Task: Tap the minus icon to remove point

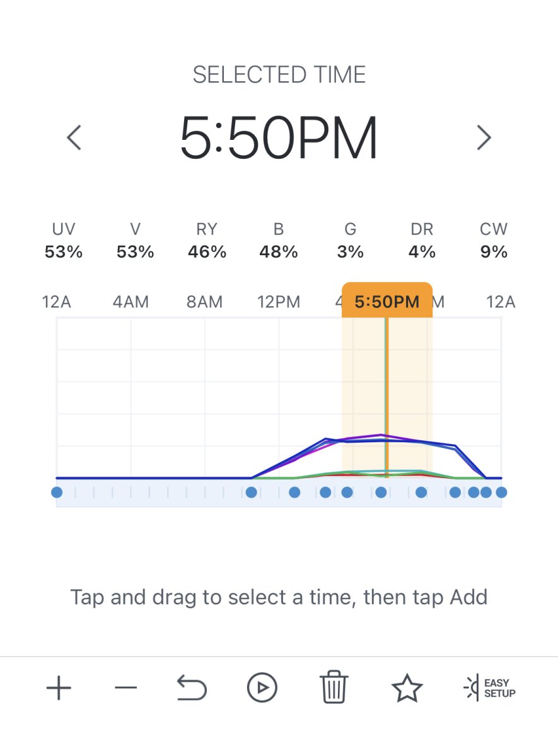Action: (x=126, y=688)
